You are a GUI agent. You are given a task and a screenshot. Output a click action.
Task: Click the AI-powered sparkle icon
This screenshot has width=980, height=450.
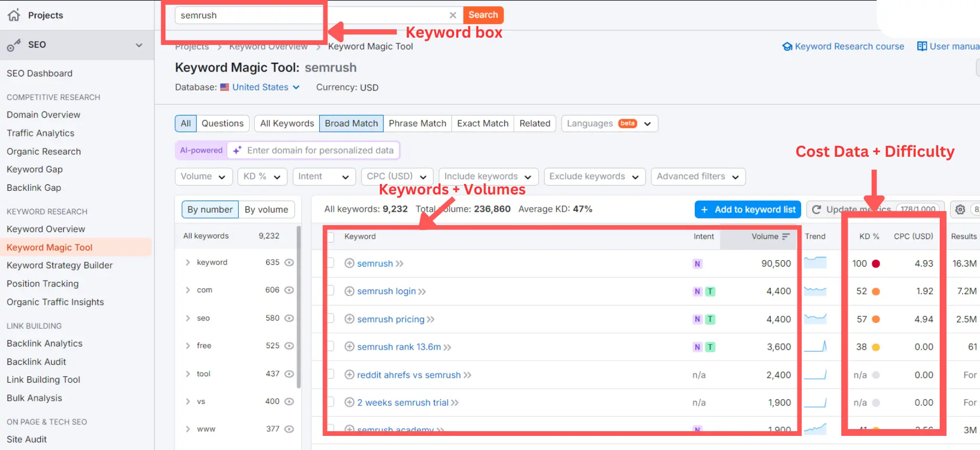tap(237, 151)
